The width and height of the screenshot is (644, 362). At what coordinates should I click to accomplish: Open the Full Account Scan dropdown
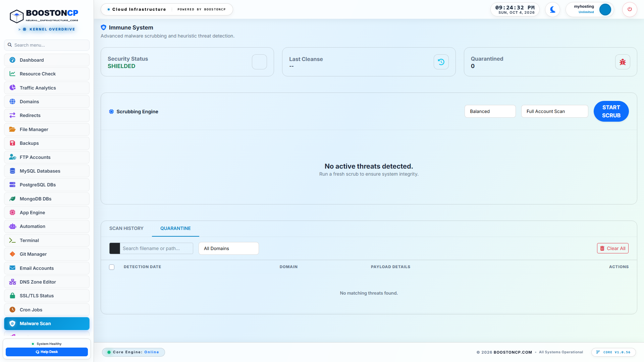(x=554, y=111)
